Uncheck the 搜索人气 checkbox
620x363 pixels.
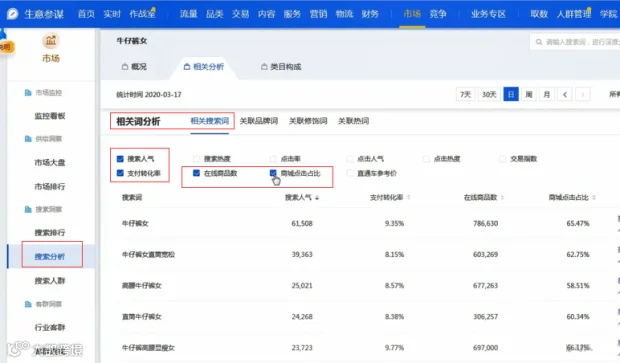tap(120, 159)
